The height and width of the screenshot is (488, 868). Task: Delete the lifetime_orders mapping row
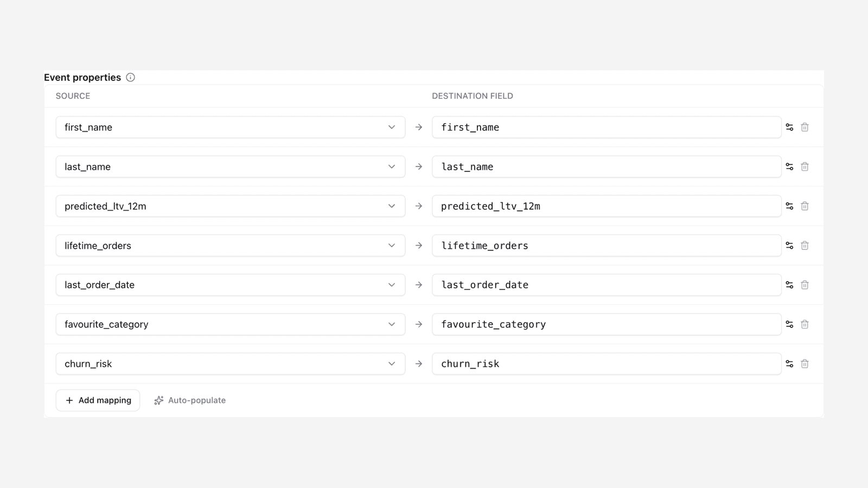coord(805,246)
